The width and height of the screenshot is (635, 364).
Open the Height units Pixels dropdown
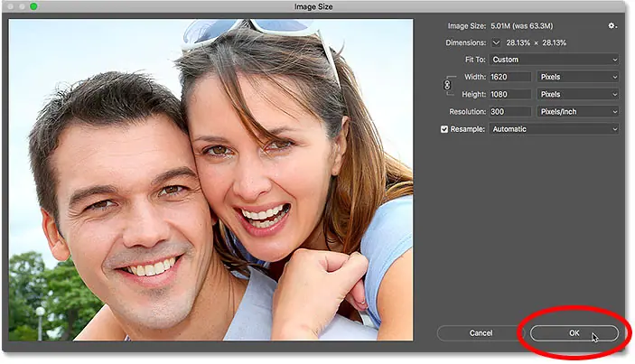pos(578,94)
